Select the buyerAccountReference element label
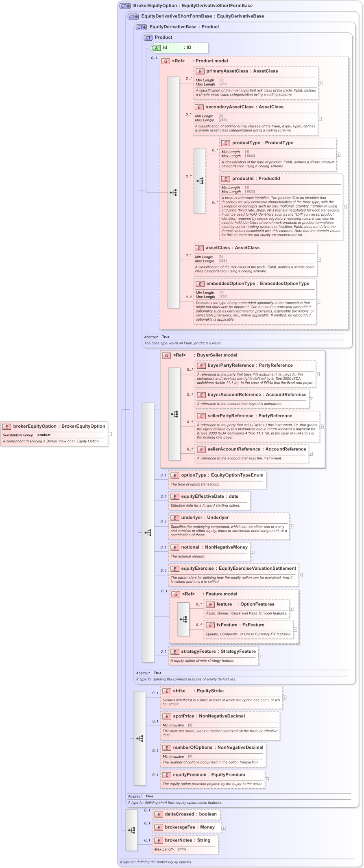The height and width of the screenshot is (868, 364). coord(234,395)
